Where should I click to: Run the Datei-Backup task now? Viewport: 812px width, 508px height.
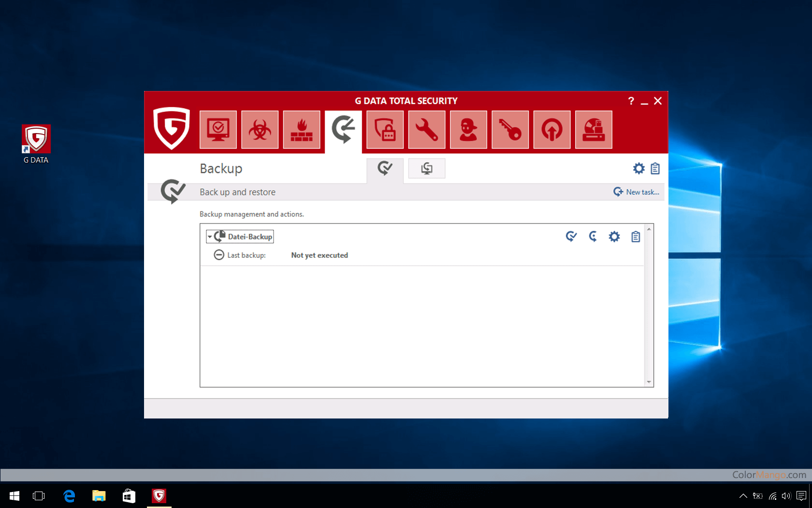tap(571, 237)
